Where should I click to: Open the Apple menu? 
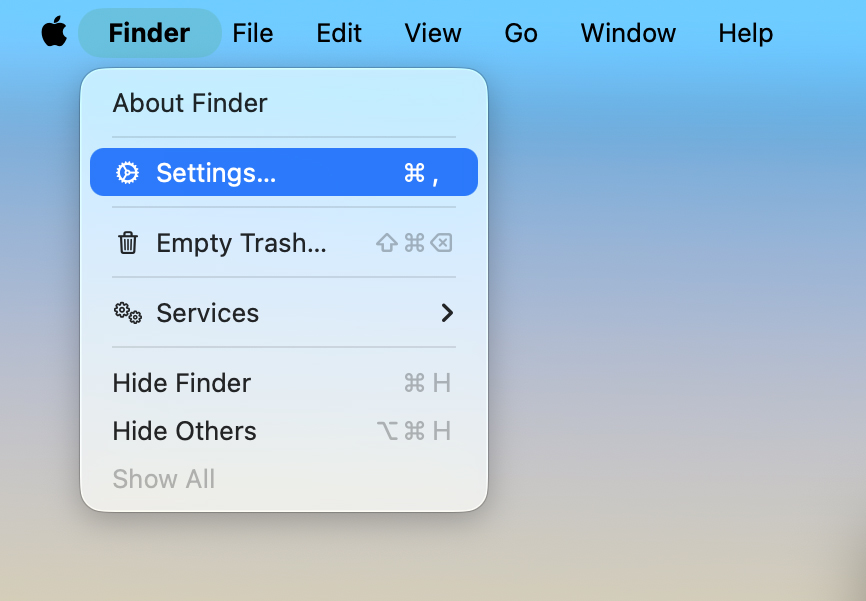click(x=55, y=31)
